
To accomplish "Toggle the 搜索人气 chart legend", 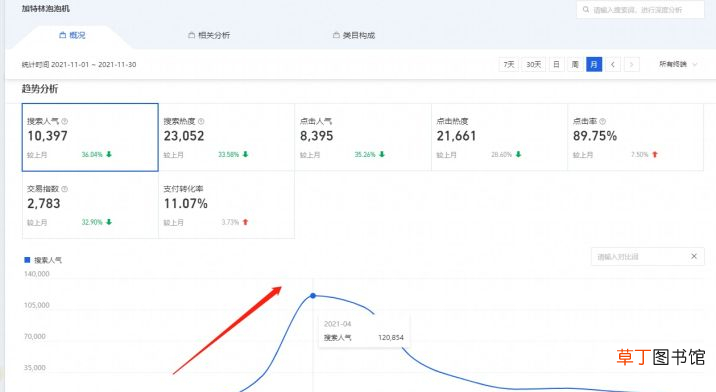I will (x=43, y=260).
